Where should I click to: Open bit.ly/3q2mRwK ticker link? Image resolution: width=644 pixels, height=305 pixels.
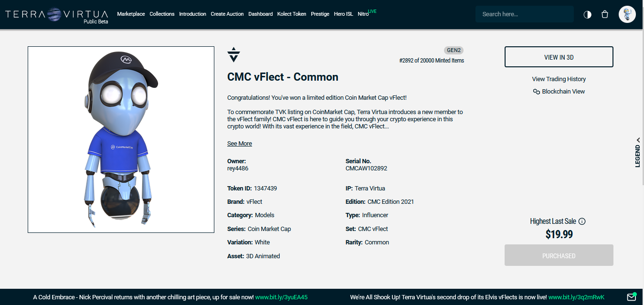click(576, 297)
